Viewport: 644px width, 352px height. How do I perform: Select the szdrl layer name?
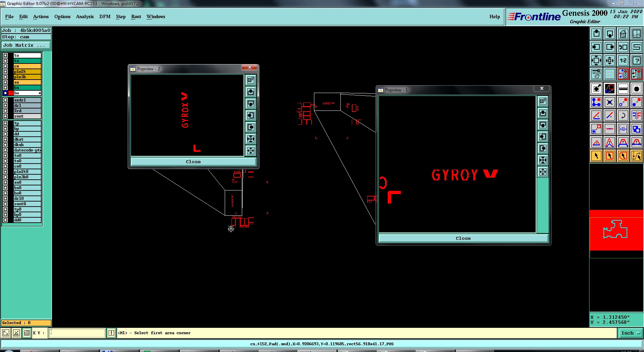pos(27,100)
